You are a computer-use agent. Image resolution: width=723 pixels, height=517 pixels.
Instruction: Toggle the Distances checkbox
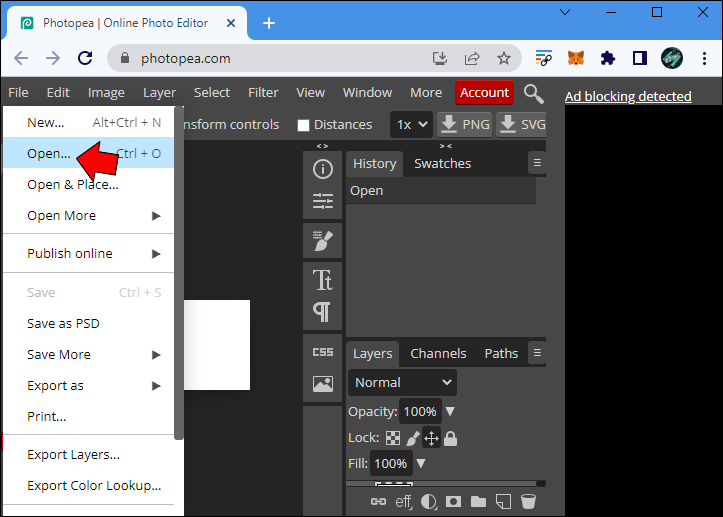pyautogui.click(x=303, y=125)
